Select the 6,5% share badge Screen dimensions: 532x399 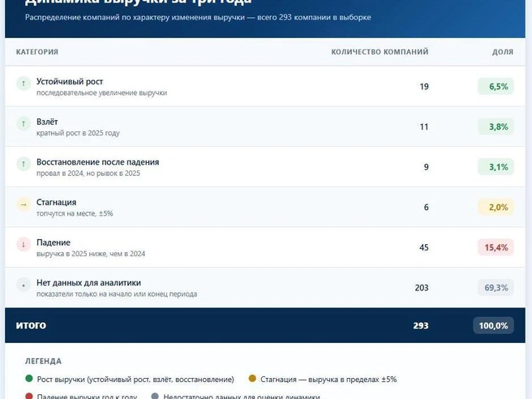tap(496, 87)
